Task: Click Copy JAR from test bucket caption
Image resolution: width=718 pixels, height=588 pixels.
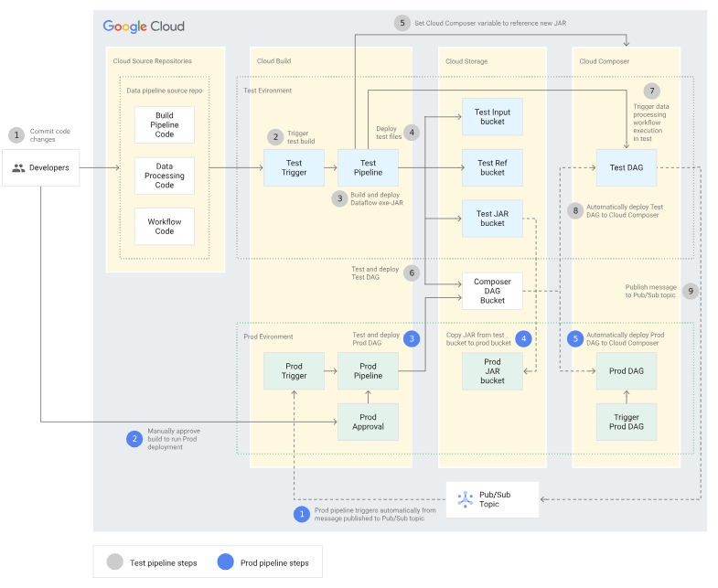Action: 478,339
